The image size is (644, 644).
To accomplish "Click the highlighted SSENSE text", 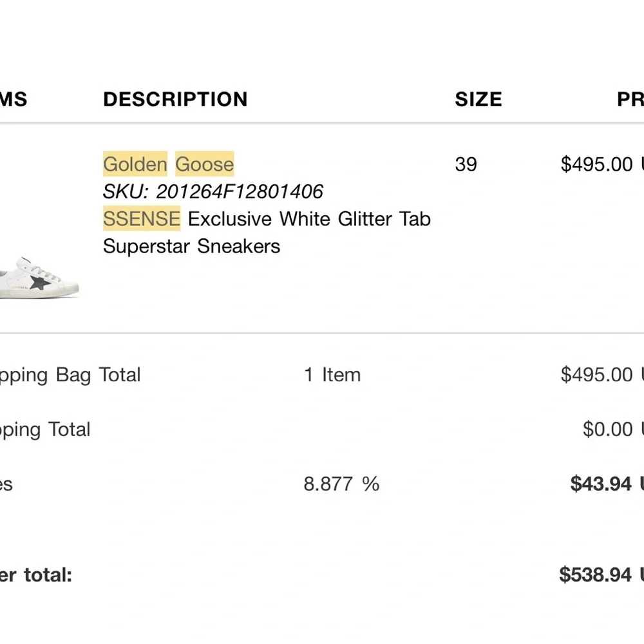I will click(x=142, y=219).
